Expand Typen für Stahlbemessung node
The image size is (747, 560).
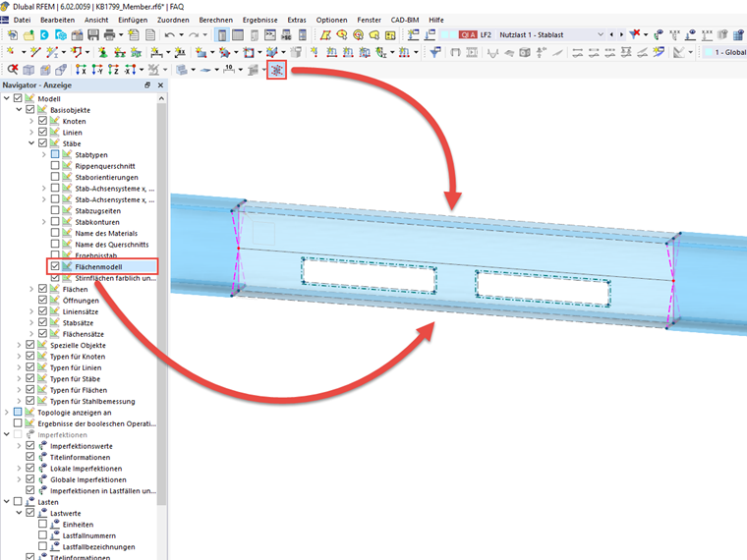tap(19, 401)
